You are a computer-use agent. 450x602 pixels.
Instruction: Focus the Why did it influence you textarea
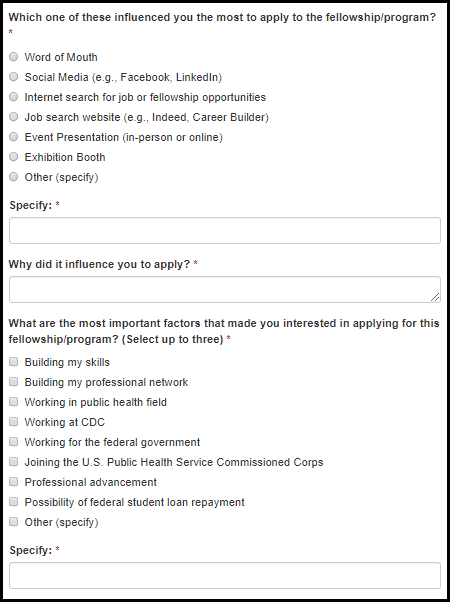(225, 289)
